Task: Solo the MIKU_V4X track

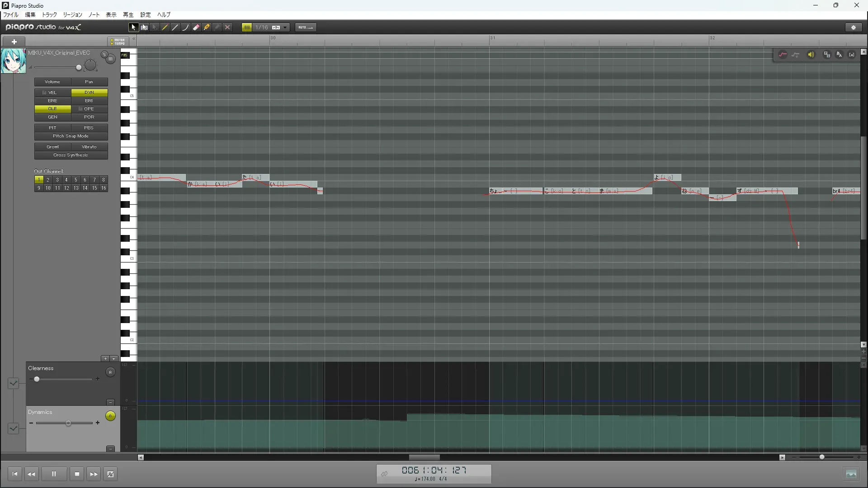Action: point(104,55)
